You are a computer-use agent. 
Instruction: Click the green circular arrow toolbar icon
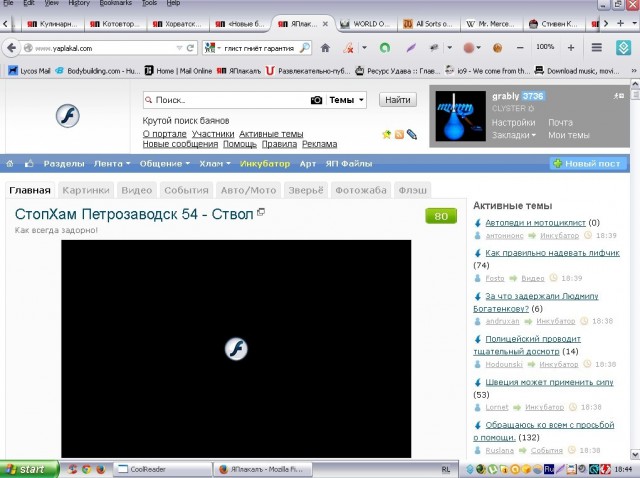(385, 48)
